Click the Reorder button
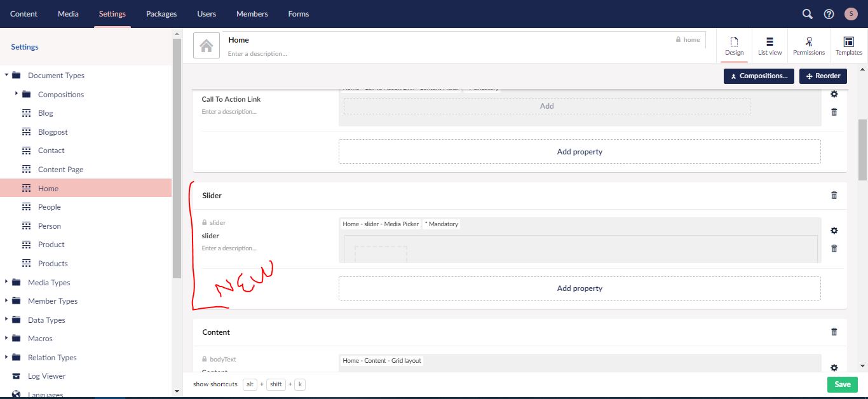 [823, 76]
